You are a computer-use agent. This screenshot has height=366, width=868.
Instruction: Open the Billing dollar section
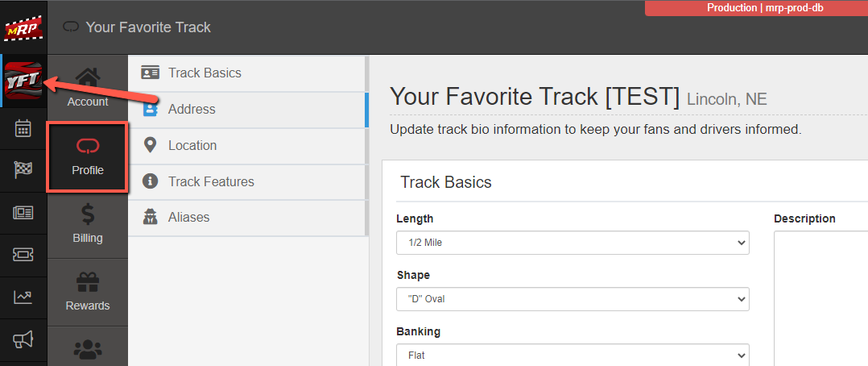88,225
